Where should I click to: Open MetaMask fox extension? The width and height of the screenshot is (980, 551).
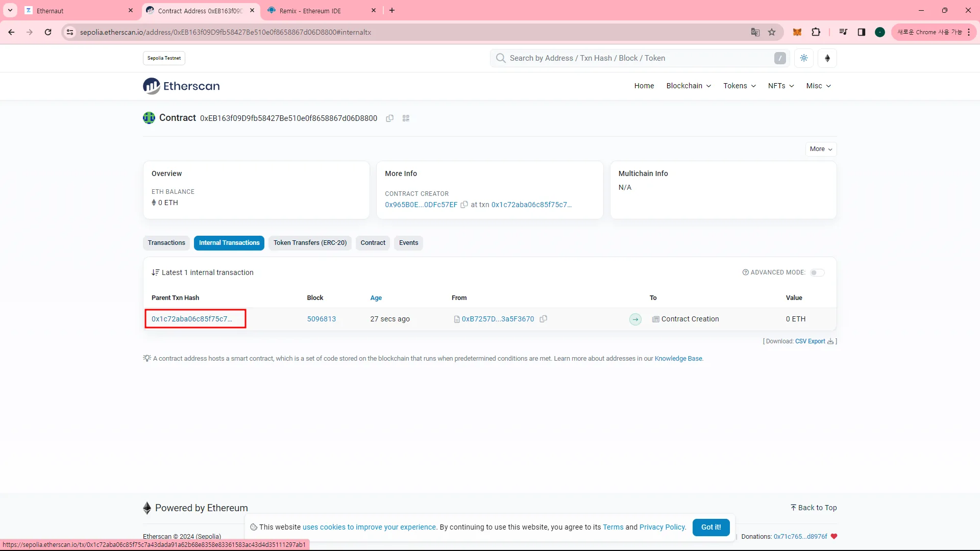click(x=797, y=32)
